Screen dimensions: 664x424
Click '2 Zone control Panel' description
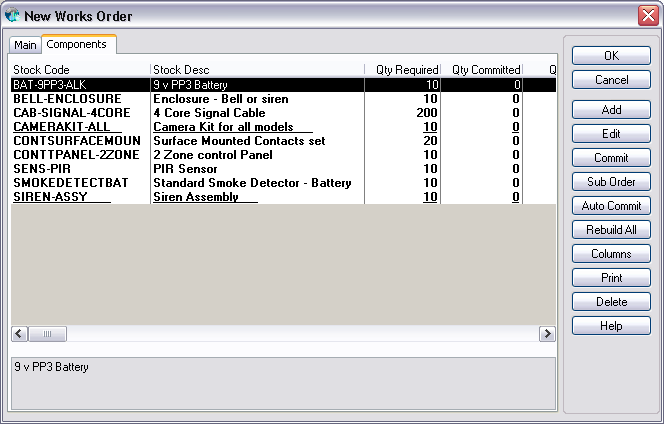coord(213,155)
